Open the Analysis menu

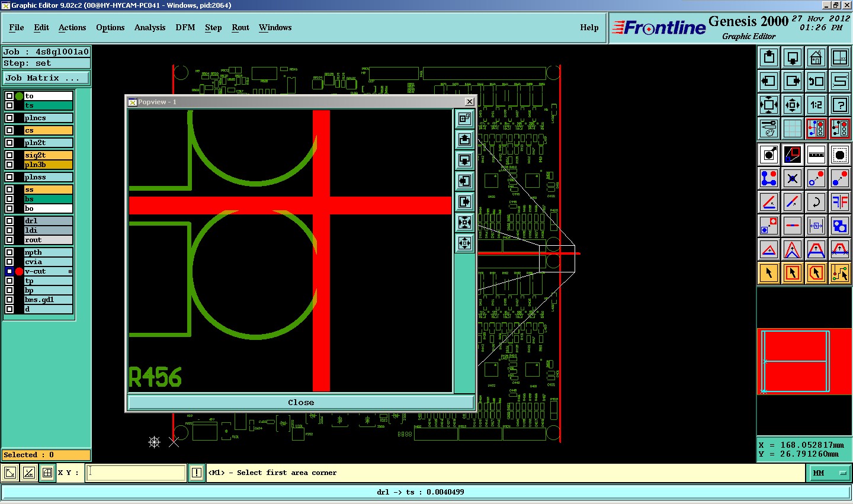pos(150,27)
